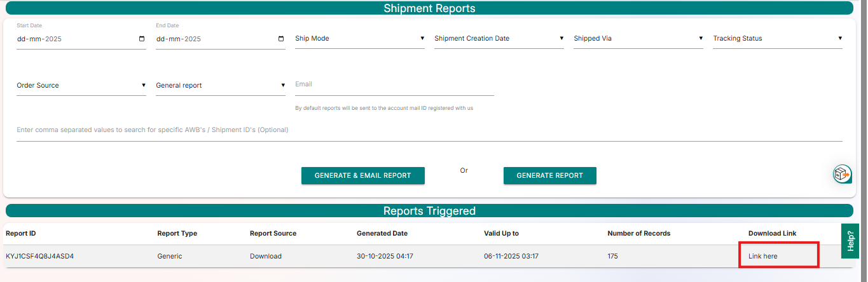
Task: Click the AWB / Shipment ID search field
Action: [x=429, y=130]
